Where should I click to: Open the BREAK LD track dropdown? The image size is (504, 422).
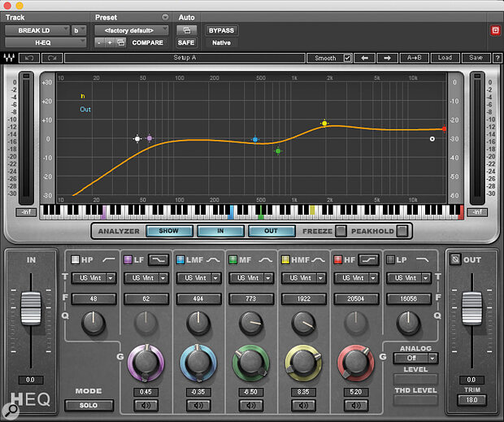point(37,31)
